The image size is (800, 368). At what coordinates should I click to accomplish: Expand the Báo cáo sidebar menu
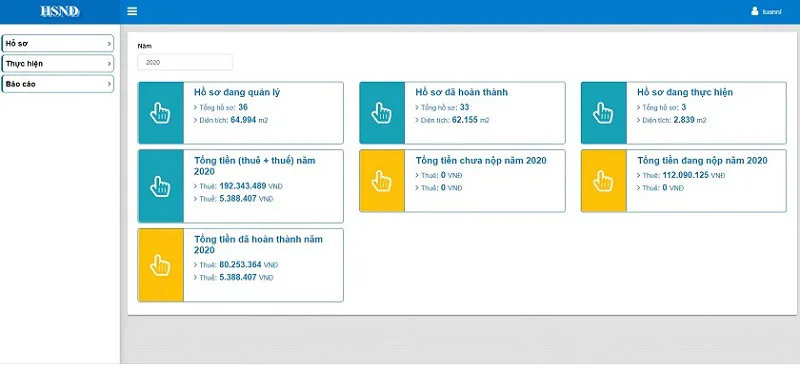coord(58,84)
